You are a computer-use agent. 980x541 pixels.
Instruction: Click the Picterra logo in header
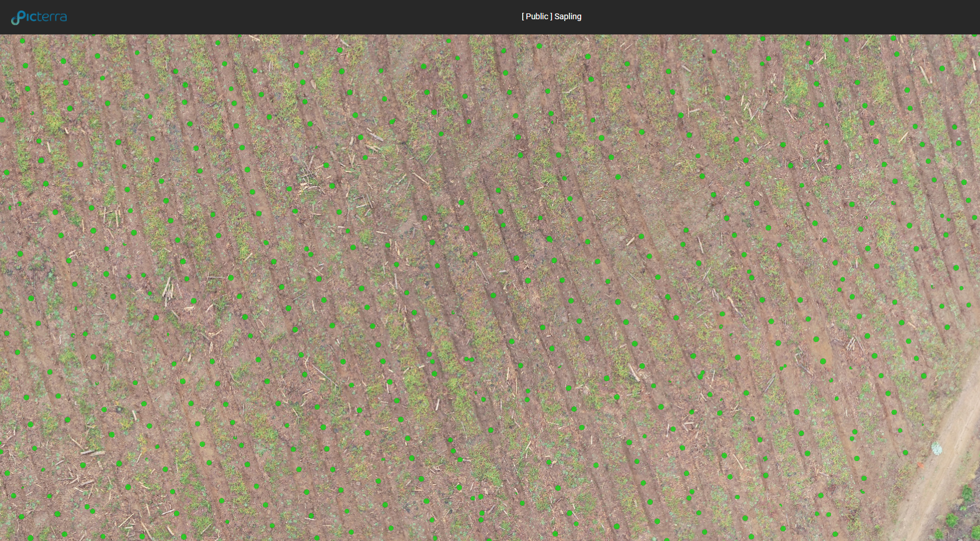[39, 18]
